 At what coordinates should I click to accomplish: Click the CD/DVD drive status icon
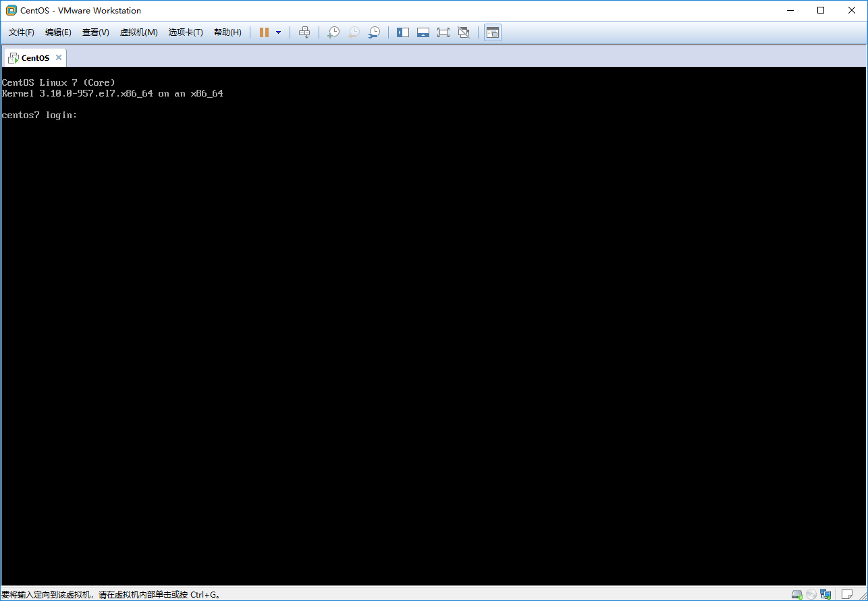click(x=811, y=594)
